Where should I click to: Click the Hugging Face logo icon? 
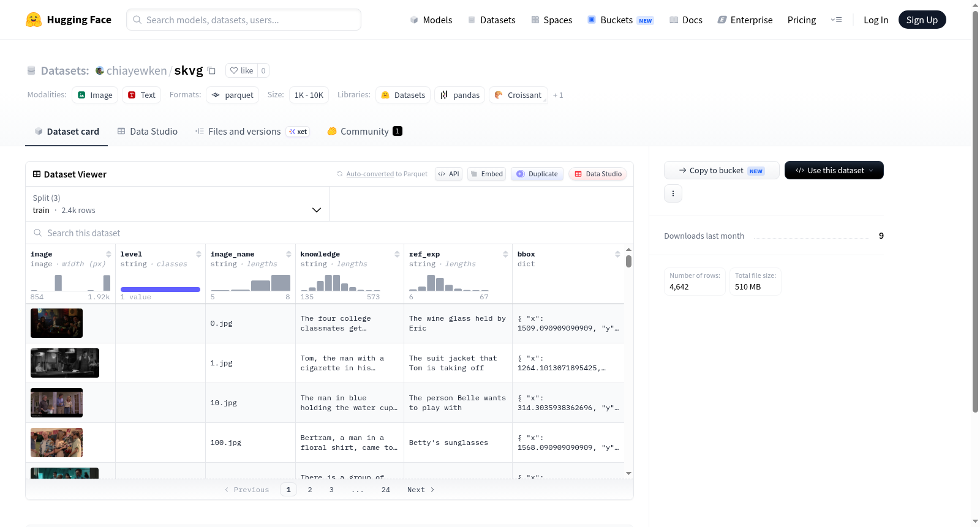click(x=34, y=20)
